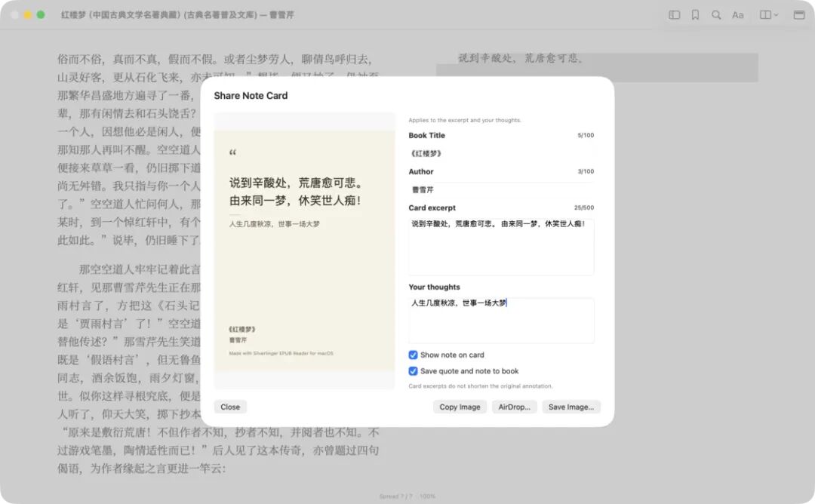Click the "Made with Silverlinger EPUB Reader" card footer
Viewport: 815px width, 504px height.
[281, 353]
